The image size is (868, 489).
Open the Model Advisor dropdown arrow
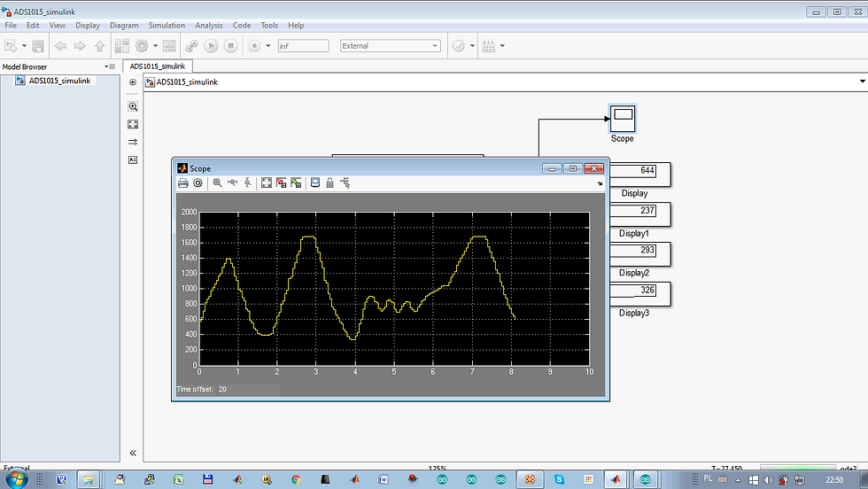[x=472, y=46]
